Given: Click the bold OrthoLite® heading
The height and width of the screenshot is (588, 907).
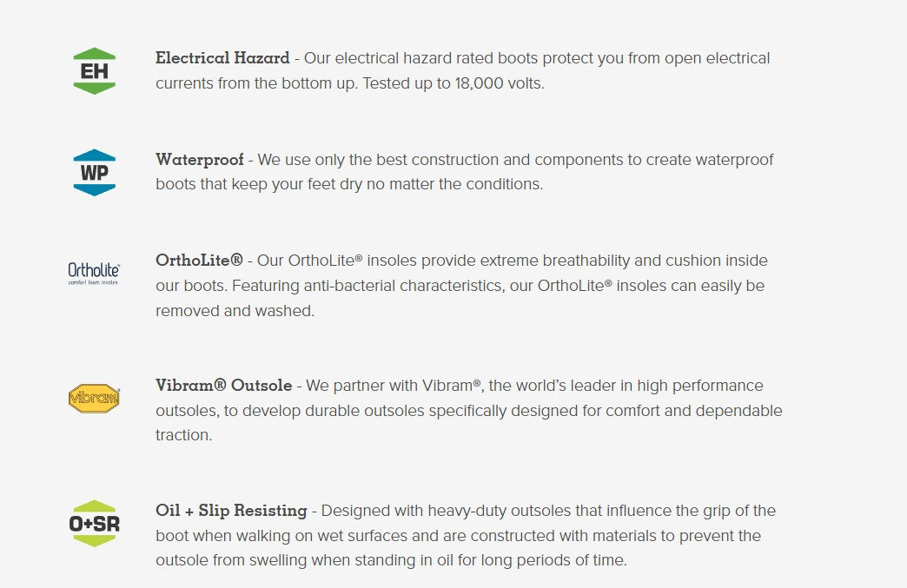Looking at the screenshot, I should [x=199, y=261].
